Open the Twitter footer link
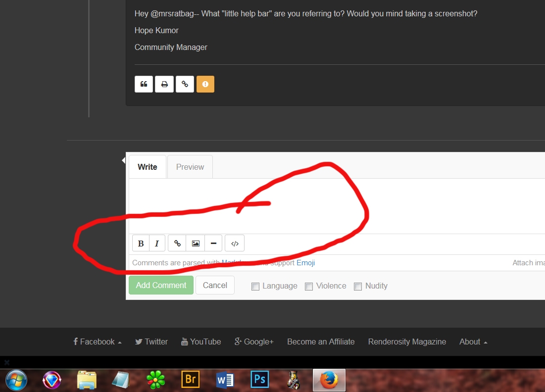 151,342
